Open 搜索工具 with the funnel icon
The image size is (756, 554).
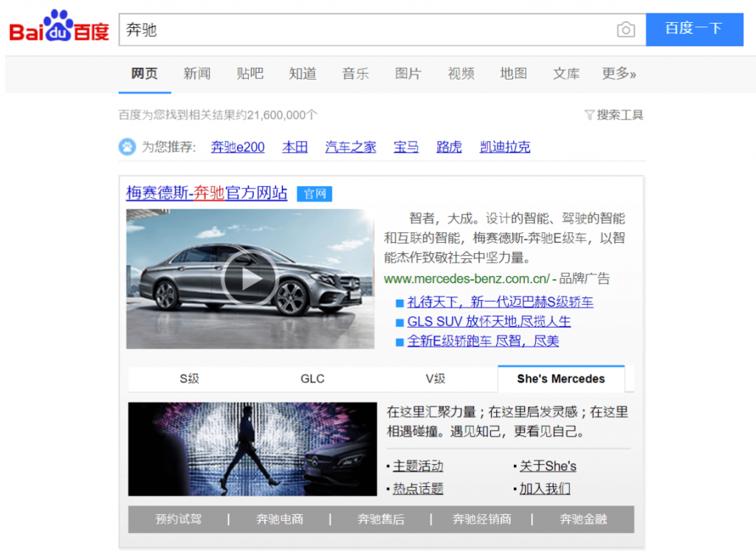[614, 114]
